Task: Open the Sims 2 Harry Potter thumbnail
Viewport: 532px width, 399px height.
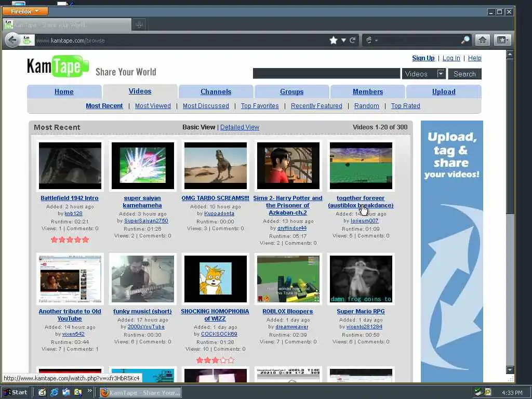Action: pos(288,166)
